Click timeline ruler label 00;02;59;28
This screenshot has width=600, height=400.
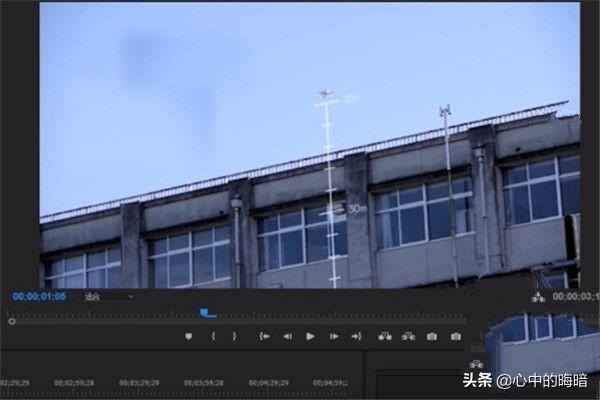[74, 383]
